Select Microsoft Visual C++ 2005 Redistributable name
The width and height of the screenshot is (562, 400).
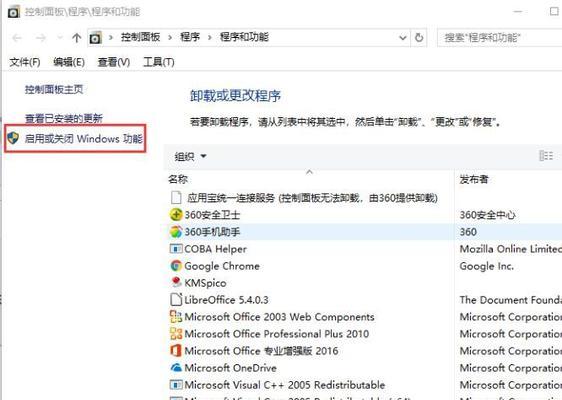coord(285,385)
